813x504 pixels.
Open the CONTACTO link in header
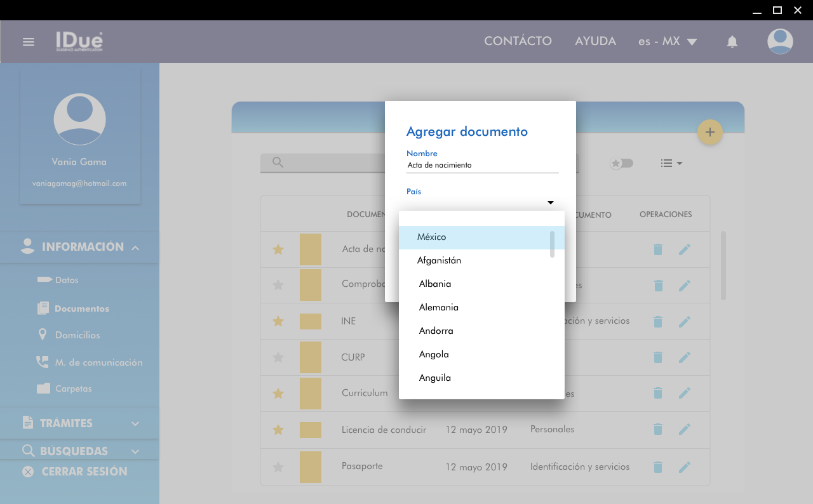click(x=518, y=41)
